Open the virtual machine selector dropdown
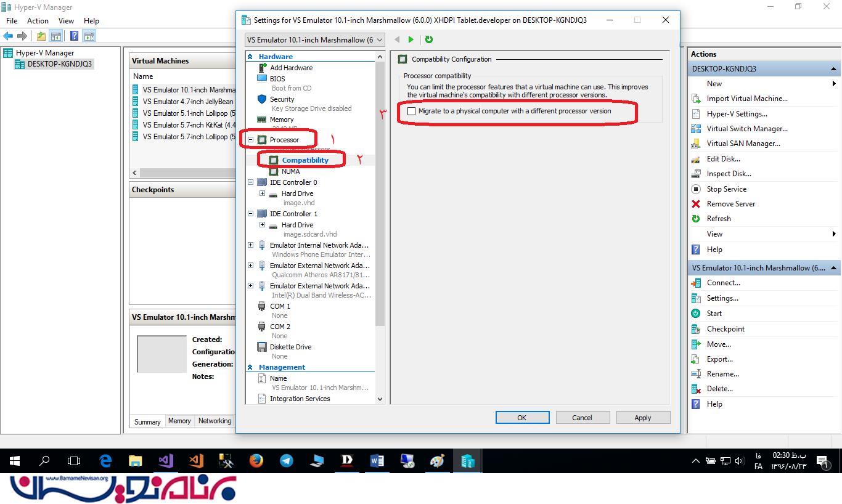The height and width of the screenshot is (504, 842). pyautogui.click(x=314, y=40)
